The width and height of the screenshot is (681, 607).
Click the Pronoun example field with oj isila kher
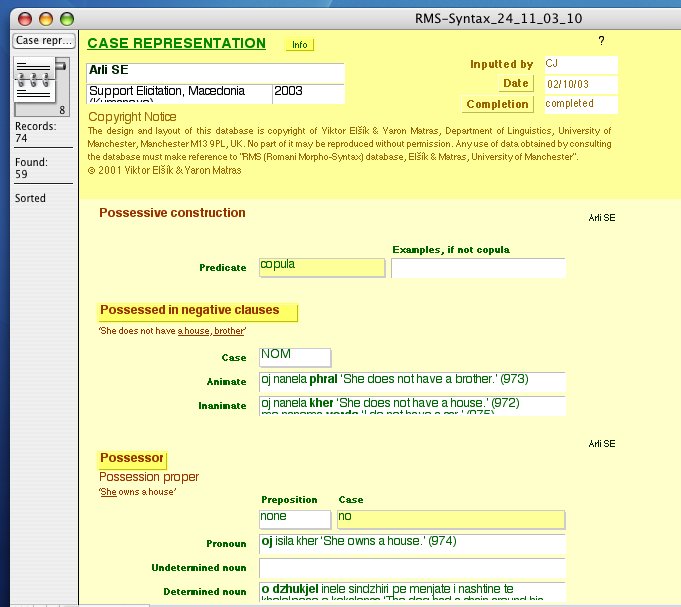pyautogui.click(x=412, y=544)
